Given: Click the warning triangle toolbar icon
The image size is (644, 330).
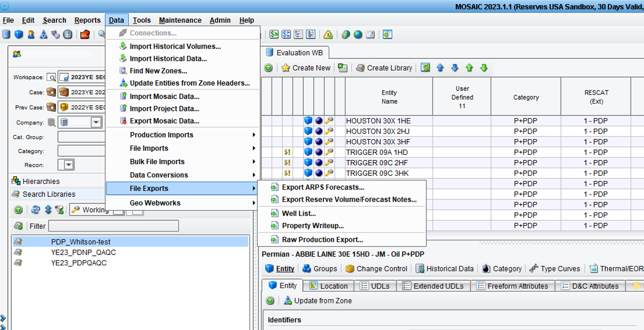Looking at the screenshot, I should (328, 34).
